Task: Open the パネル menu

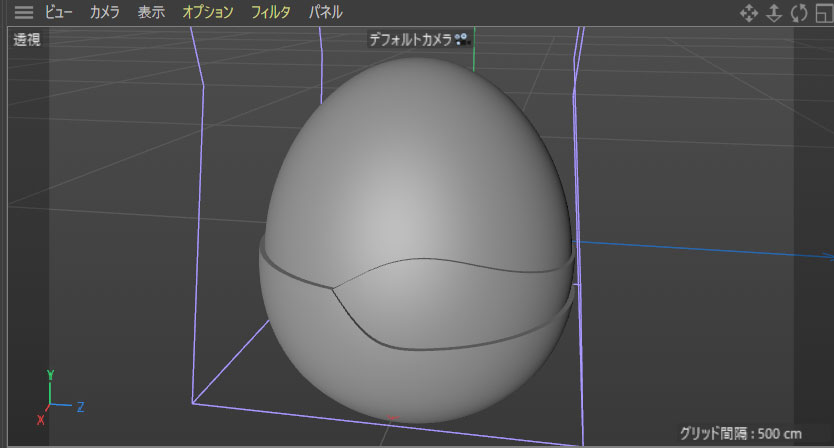Action: click(325, 13)
